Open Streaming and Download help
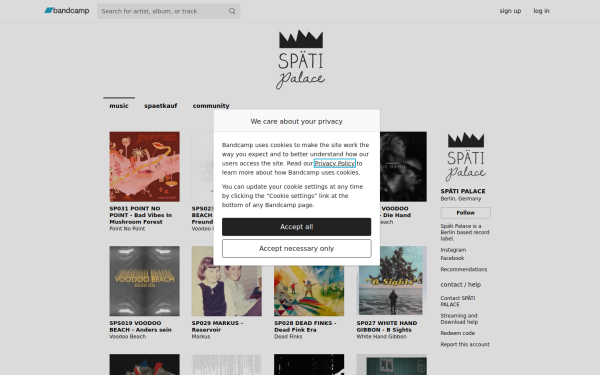 point(459,319)
